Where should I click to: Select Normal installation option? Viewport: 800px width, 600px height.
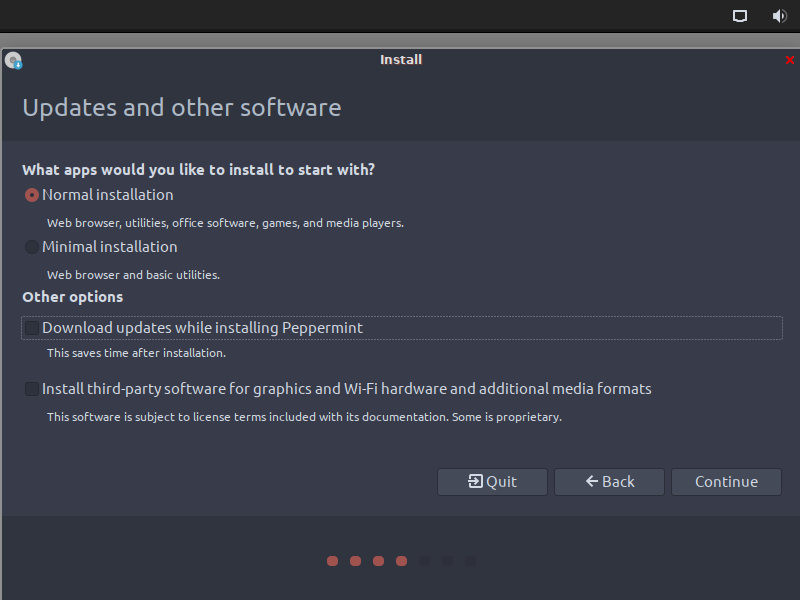32,195
